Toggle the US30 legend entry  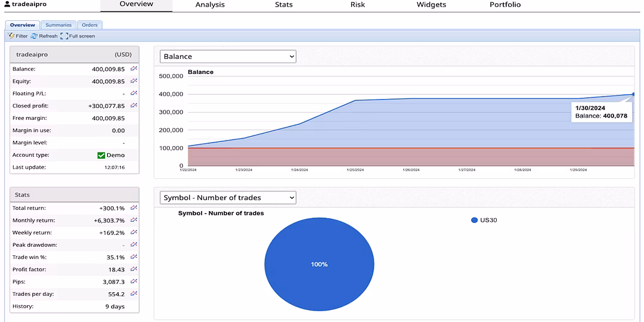(484, 220)
